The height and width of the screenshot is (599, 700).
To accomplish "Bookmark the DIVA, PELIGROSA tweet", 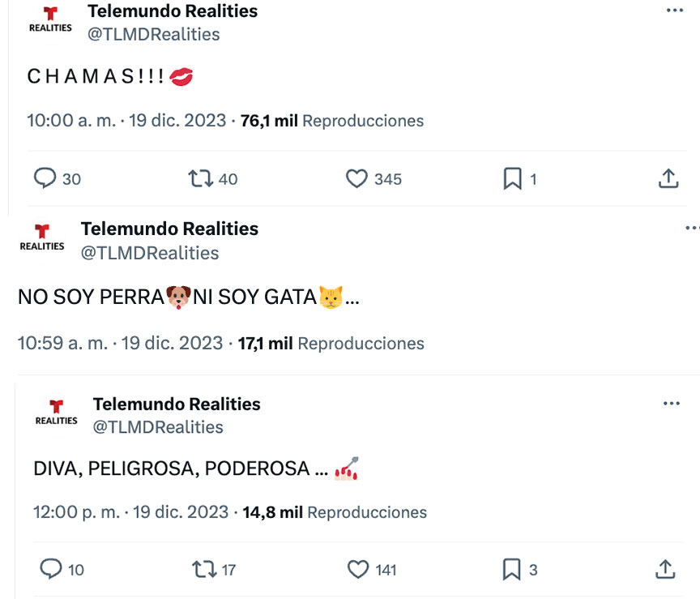I will click(511, 569).
